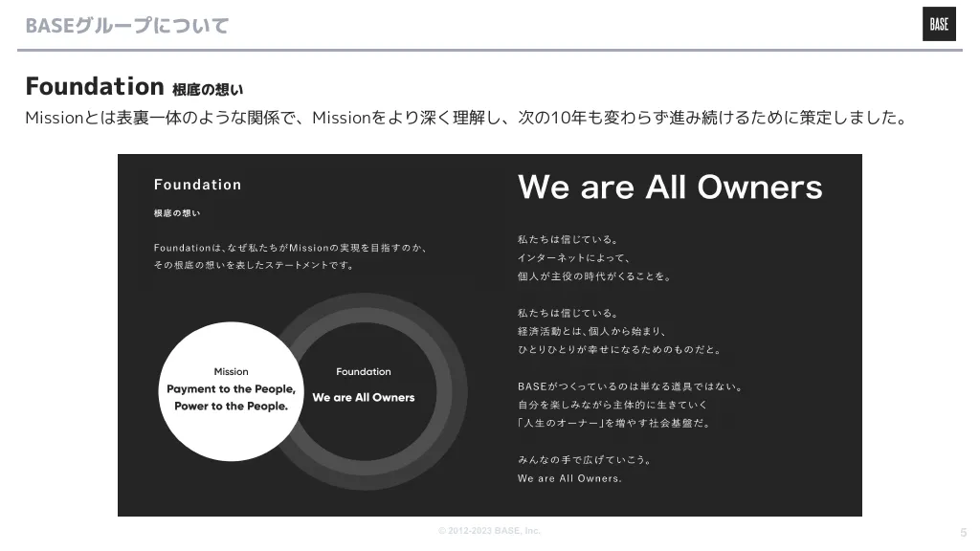Screen dimensions: 980x551
Task: Click the white Mission circle
Action: pyautogui.click(x=231, y=391)
